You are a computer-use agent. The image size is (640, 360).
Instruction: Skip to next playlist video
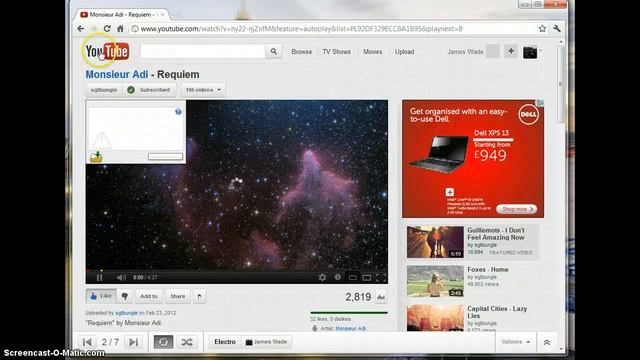(x=133, y=342)
